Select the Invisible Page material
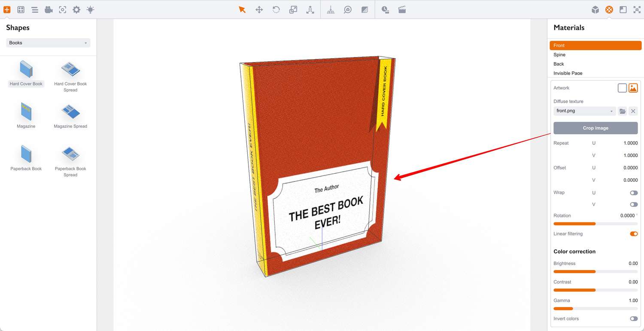This screenshot has width=644, height=331. (595, 73)
